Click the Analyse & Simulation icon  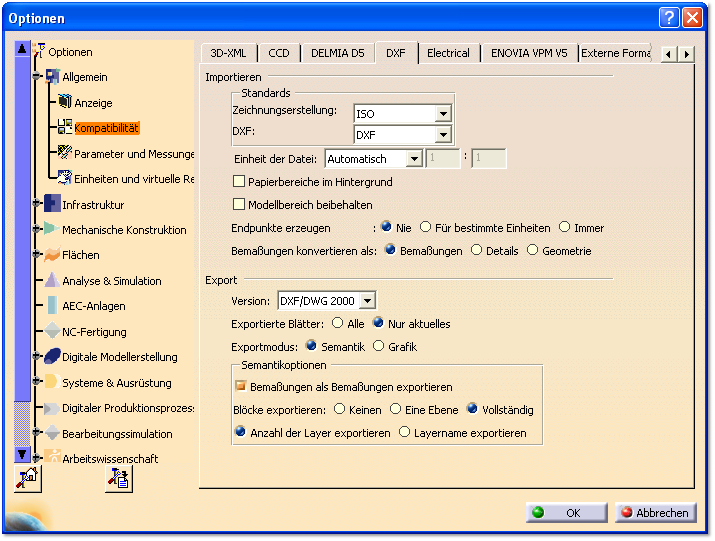(52, 280)
